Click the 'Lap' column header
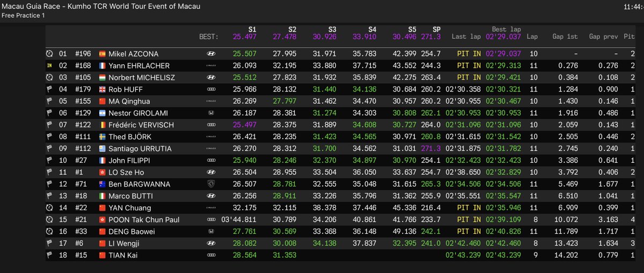 point(532,37)
